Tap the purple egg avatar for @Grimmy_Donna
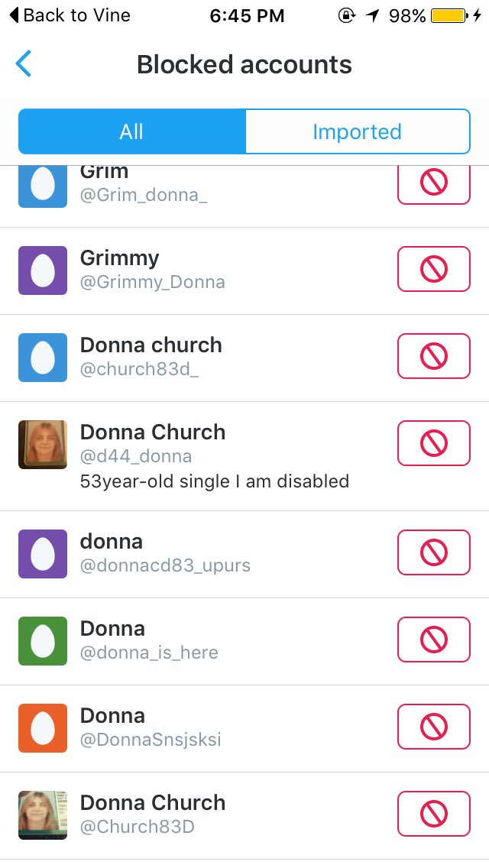This screenshot has width=489, height=868. point(43,270)
